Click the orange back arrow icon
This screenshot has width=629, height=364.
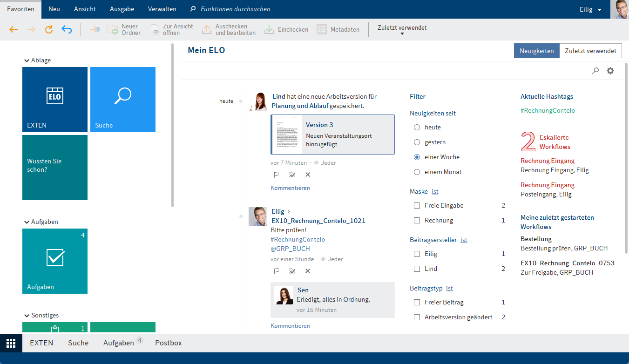pyautogui.click(x=14, y=29)
